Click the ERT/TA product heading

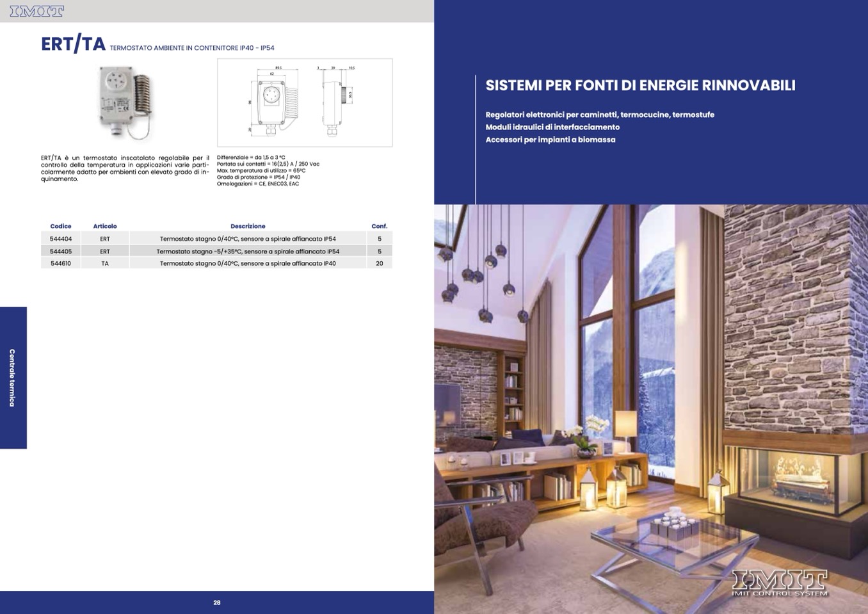pyautogui.click(x=73, y=44)
